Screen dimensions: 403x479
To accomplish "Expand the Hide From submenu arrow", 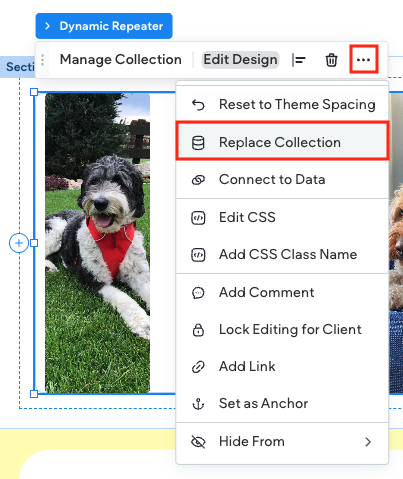I will tap(368, 442).
